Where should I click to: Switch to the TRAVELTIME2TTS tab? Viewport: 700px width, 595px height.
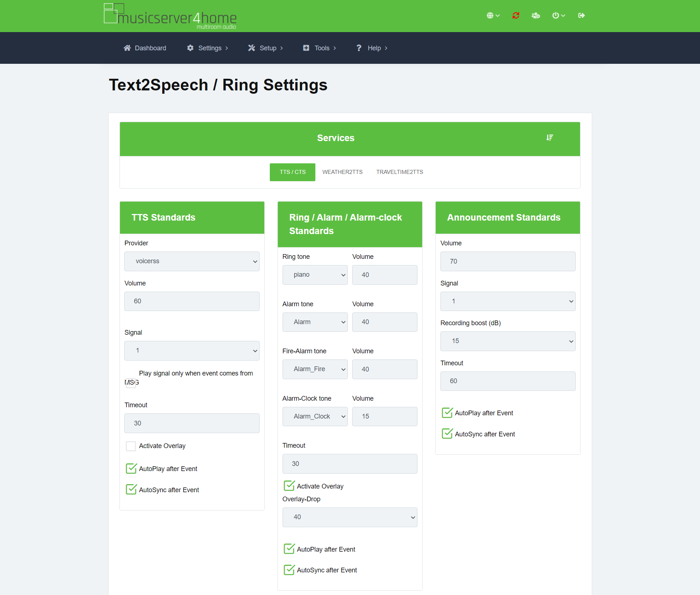coord(400,172)
